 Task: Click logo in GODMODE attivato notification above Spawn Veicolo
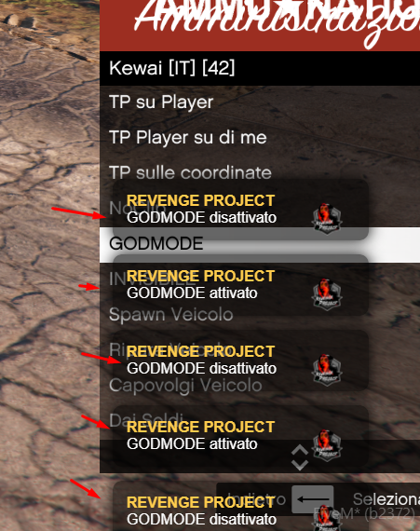(x=327, y=294)
